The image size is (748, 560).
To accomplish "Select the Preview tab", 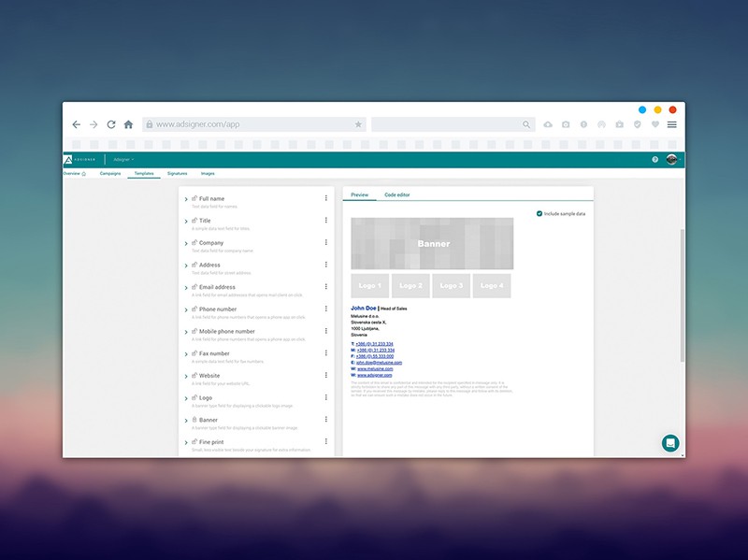I will [360, 194].
